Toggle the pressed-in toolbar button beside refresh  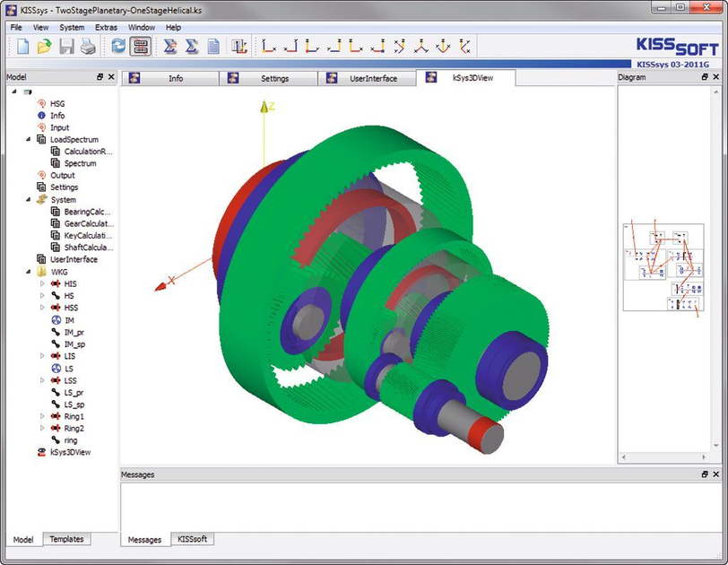coord(140,47)
